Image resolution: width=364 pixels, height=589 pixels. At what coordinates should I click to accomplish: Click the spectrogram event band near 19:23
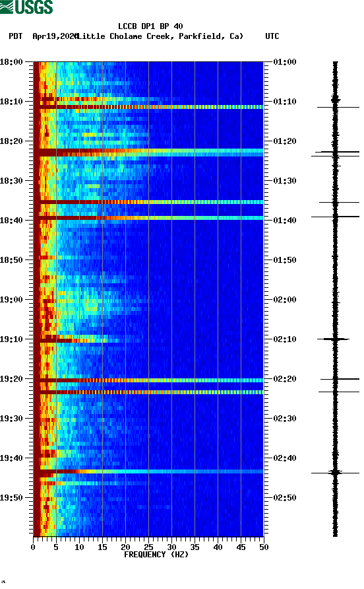(x=148, y=392)
